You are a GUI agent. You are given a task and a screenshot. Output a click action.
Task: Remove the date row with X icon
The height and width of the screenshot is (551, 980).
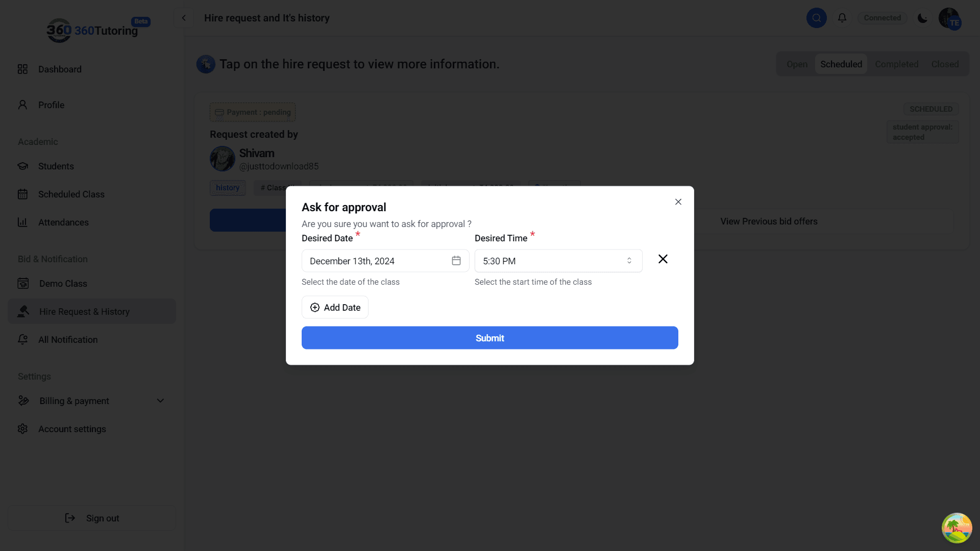pos(663,259)
